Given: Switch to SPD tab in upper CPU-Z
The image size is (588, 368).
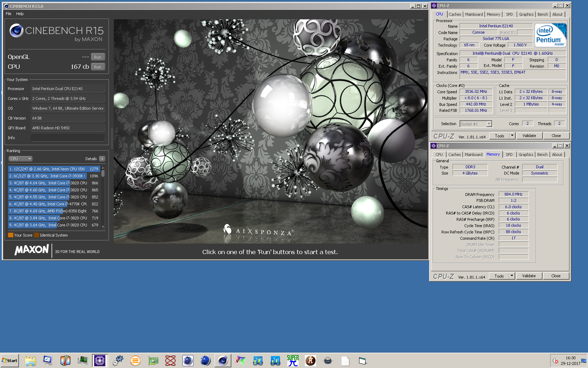Looking at the screenshot, I should [x=510, y=14].
